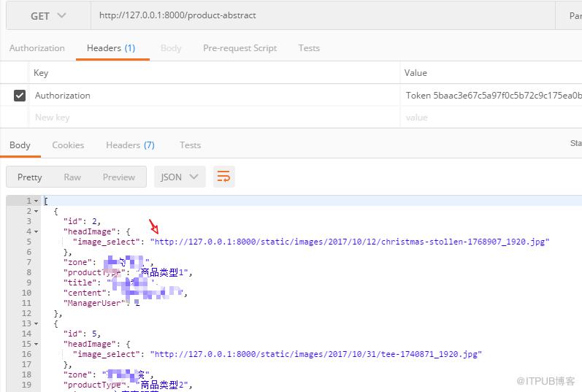Toggle the line wrap icon

click(x=223, y=177)
